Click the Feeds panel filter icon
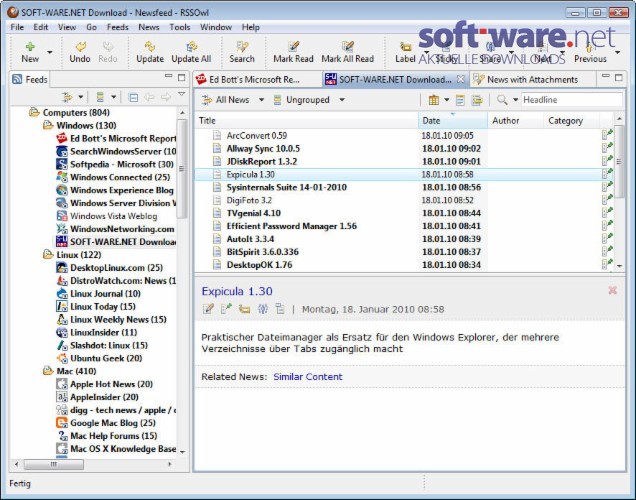 point(67,97)
